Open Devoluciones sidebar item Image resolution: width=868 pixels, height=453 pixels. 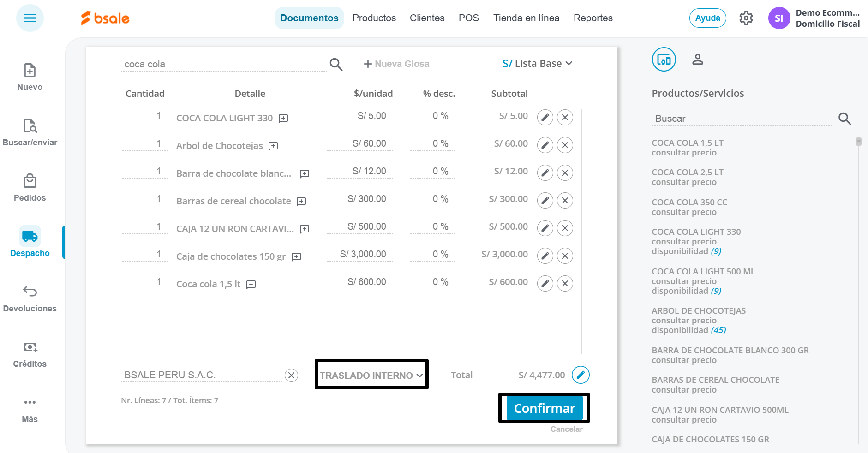point(30,298)
